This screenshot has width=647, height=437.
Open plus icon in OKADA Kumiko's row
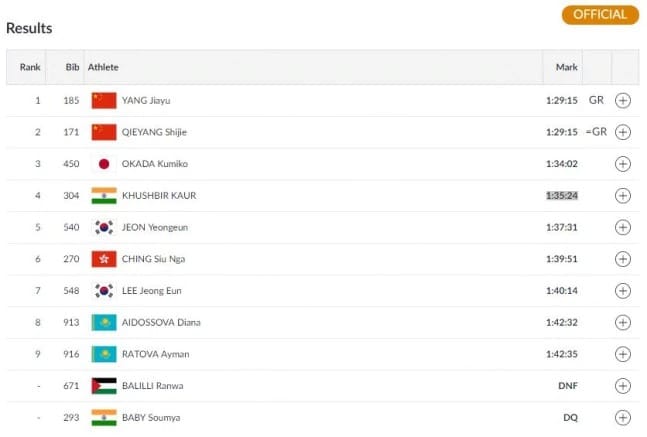(x=623, y=164)
